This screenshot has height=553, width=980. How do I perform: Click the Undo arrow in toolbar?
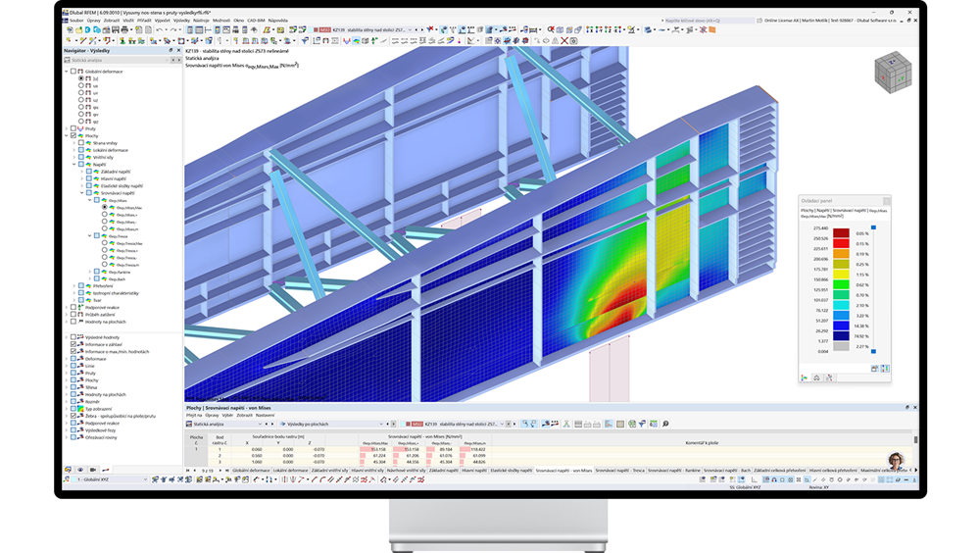click(160, 29)
